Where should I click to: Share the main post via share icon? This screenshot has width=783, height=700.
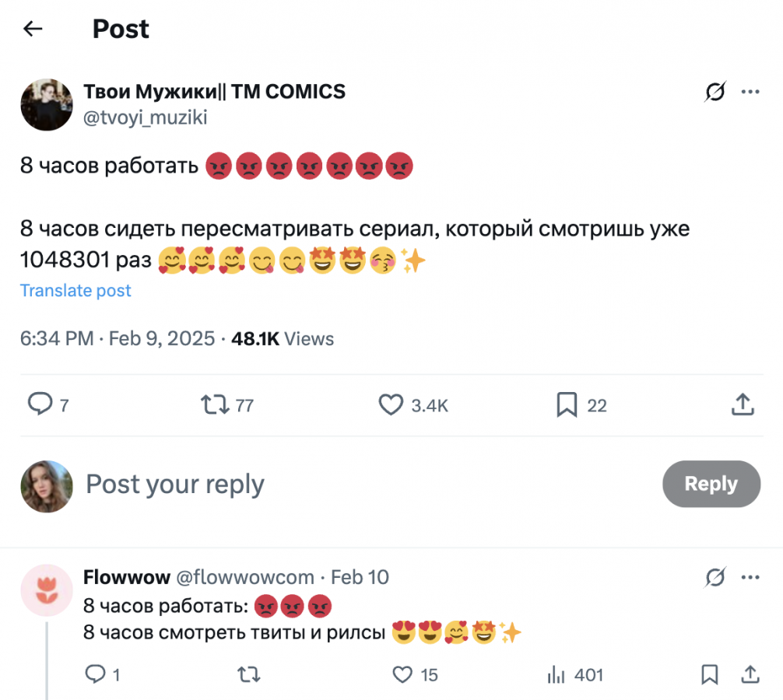click(743, 404)
